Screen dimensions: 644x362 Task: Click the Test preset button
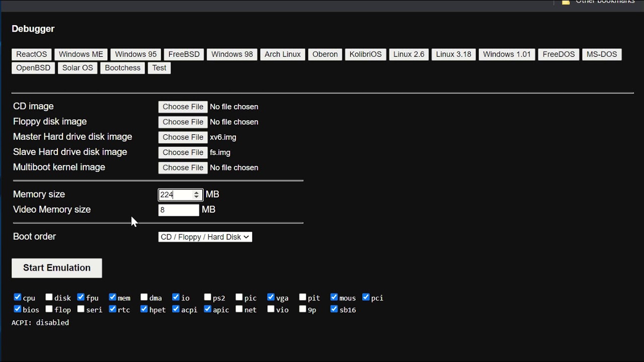[159, 68]
